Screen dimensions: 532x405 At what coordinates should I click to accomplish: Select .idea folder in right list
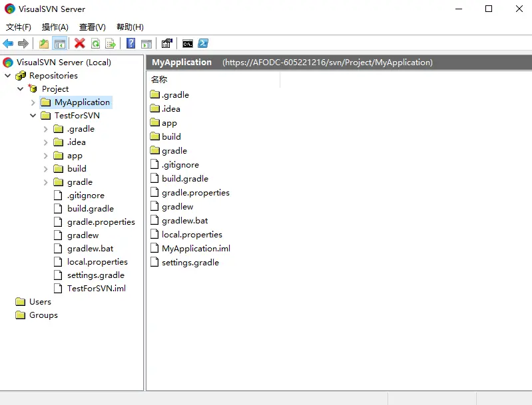tap(170, 109)
